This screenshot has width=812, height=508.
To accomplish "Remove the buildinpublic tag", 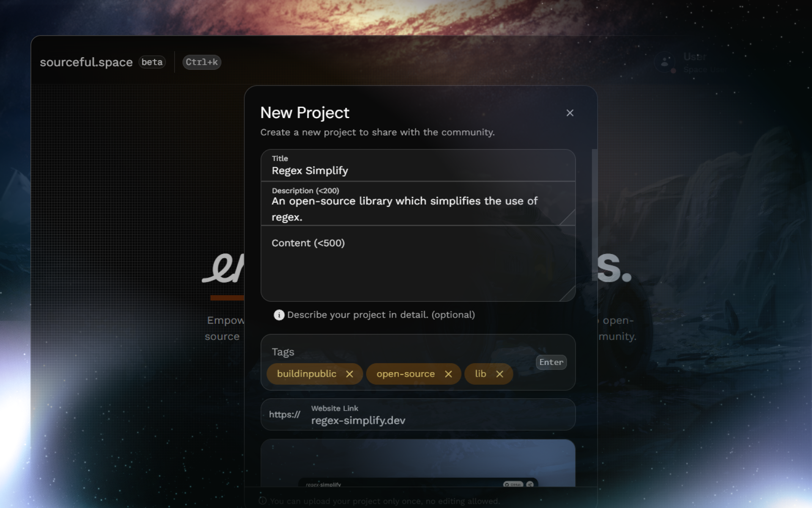I will point(349,374).
